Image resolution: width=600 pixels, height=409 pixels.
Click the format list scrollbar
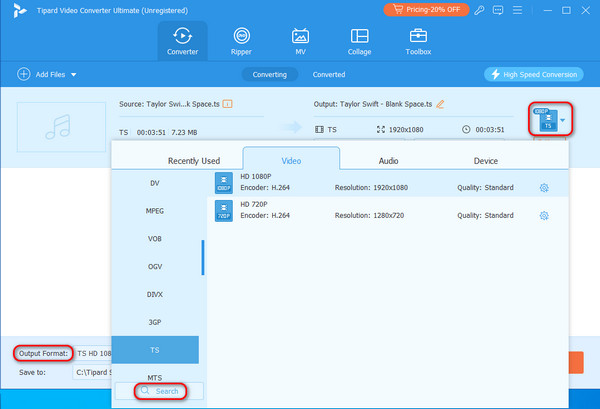tap(202, 257)
